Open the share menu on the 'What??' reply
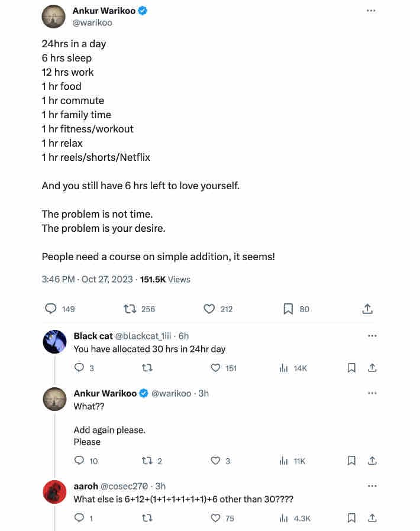This screenshot has width=420, height=531. [x=372, y=461]
